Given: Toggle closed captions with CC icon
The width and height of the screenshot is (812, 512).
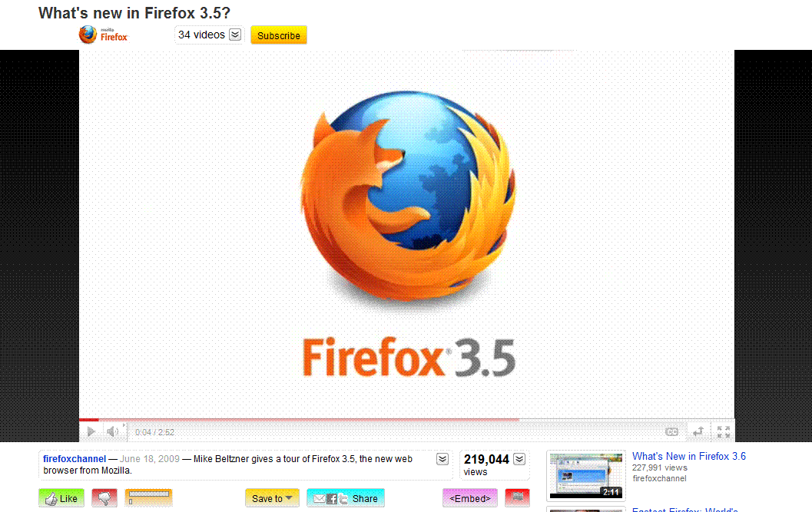Looking at the screenshot, I should point(671,431).
